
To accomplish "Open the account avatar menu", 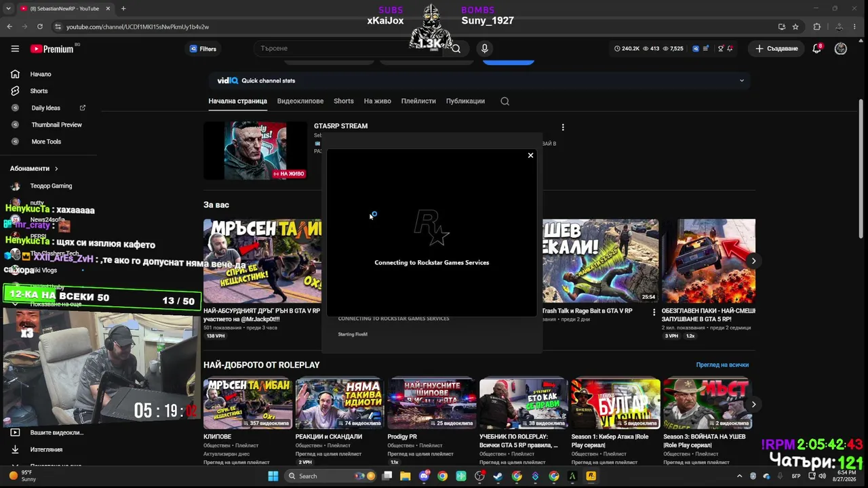I will click(x=841, y=49).
